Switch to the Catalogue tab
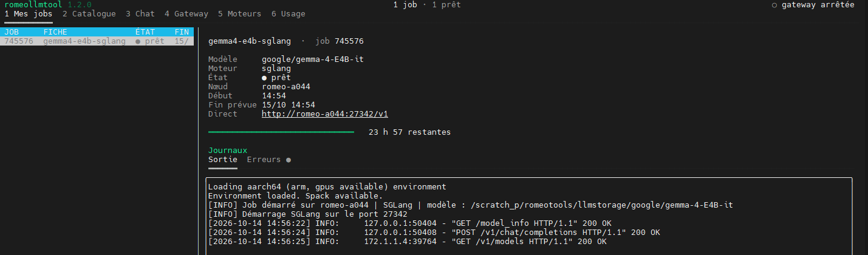The width and height of the screenshot is (868, 255). (x=89, y=13)
